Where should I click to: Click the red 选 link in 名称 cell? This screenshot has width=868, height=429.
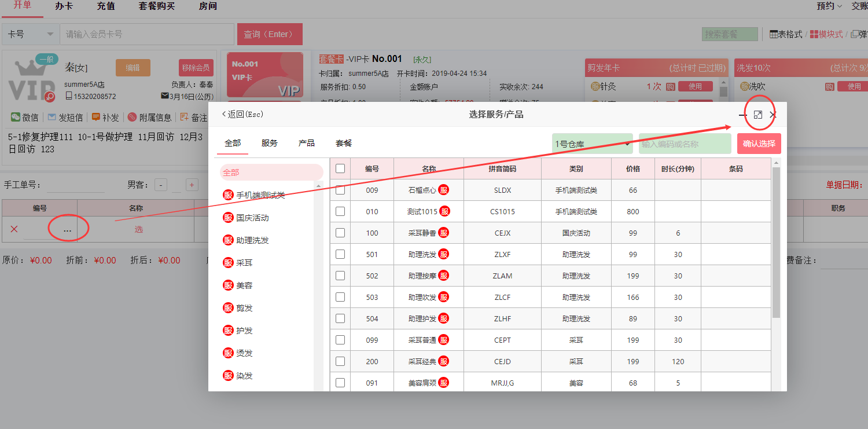click(x=139, y=229)
